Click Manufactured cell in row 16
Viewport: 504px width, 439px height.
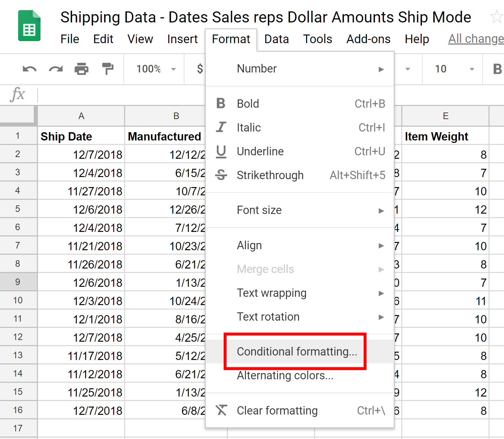pos(165,410)
